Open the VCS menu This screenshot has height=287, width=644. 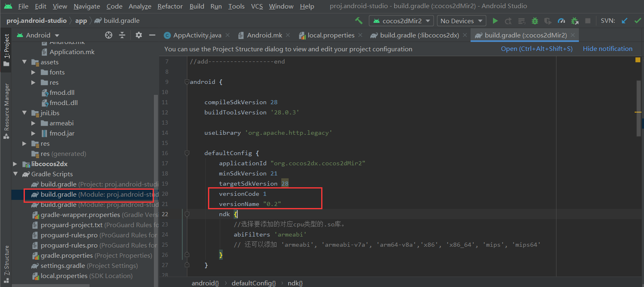click(257, 6)
